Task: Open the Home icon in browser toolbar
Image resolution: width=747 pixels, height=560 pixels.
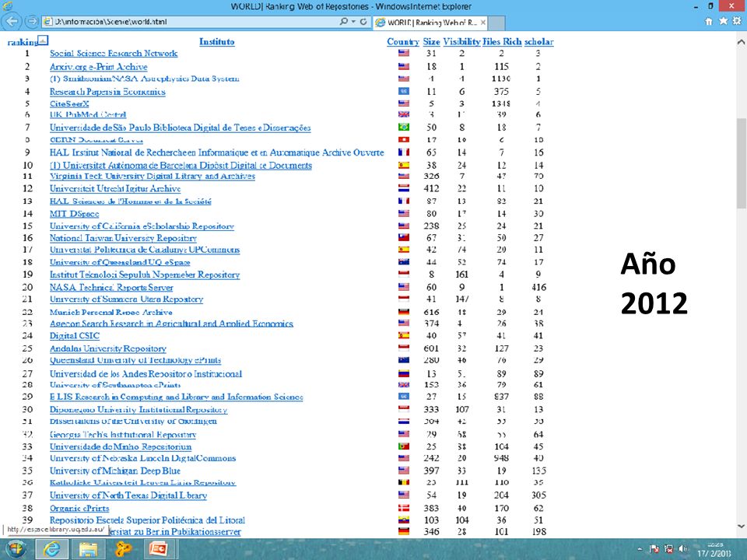Action: tap(709, 21)
